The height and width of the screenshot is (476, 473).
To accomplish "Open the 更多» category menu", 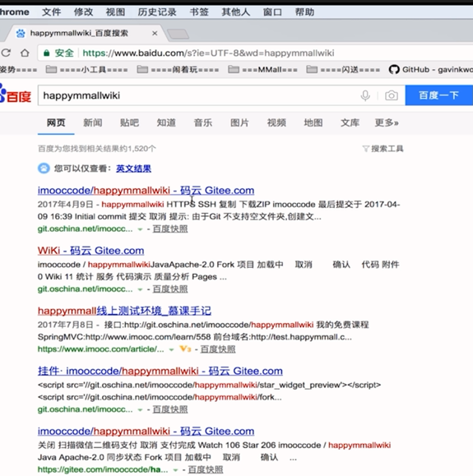I will pyautogui.click(x=387, y=122).
